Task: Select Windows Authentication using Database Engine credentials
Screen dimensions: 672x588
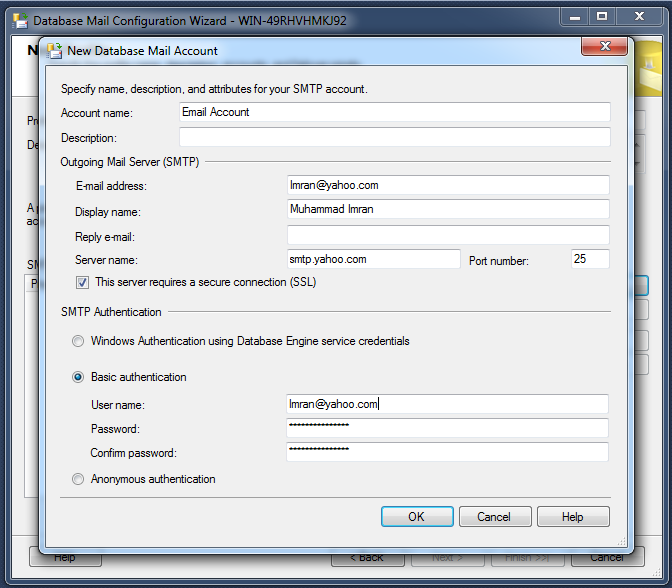Action: 78,341
